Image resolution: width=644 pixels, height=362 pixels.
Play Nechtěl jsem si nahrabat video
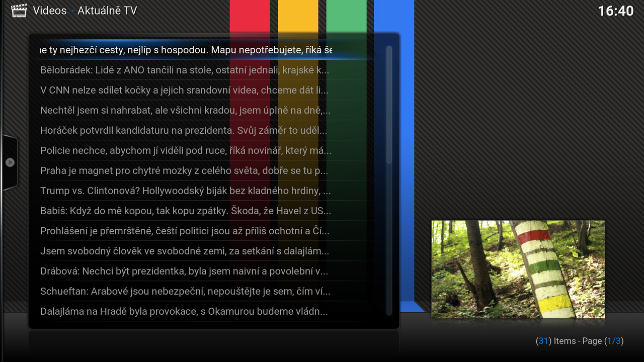[184, 111]
